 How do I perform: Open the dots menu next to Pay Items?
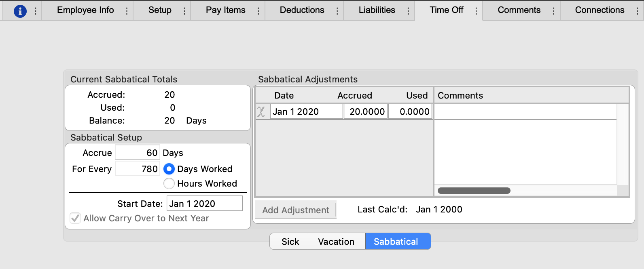click(x=258, y=11)
